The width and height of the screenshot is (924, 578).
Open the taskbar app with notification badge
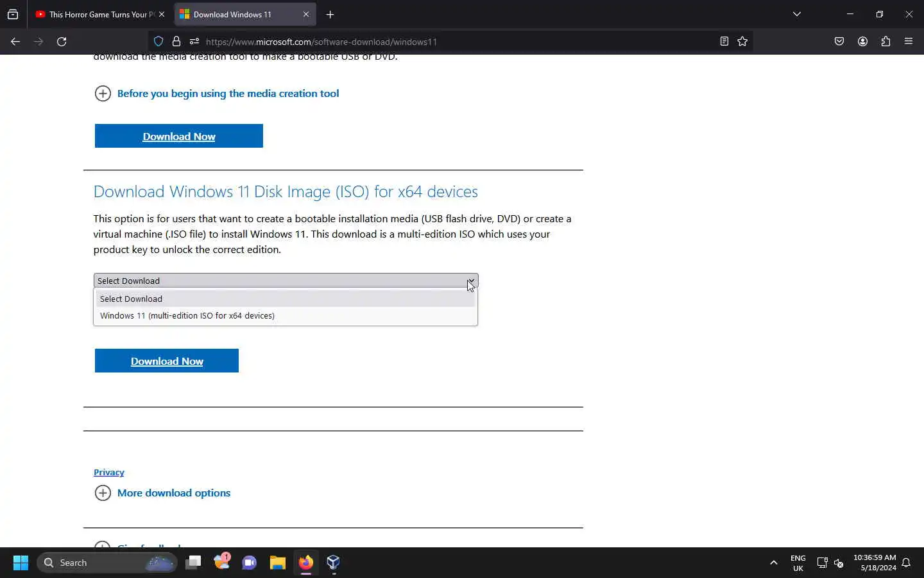tap(222, 562)
